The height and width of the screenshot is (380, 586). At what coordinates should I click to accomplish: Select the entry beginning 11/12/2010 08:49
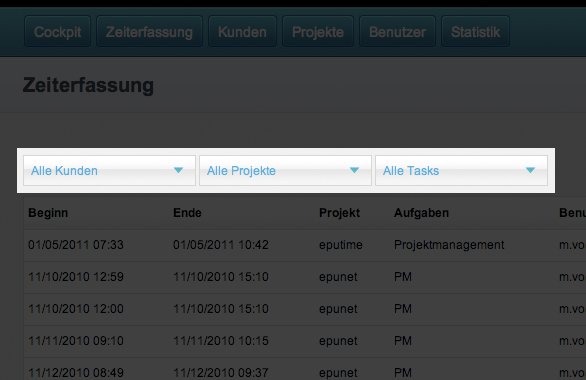click(x=305, y=369)
